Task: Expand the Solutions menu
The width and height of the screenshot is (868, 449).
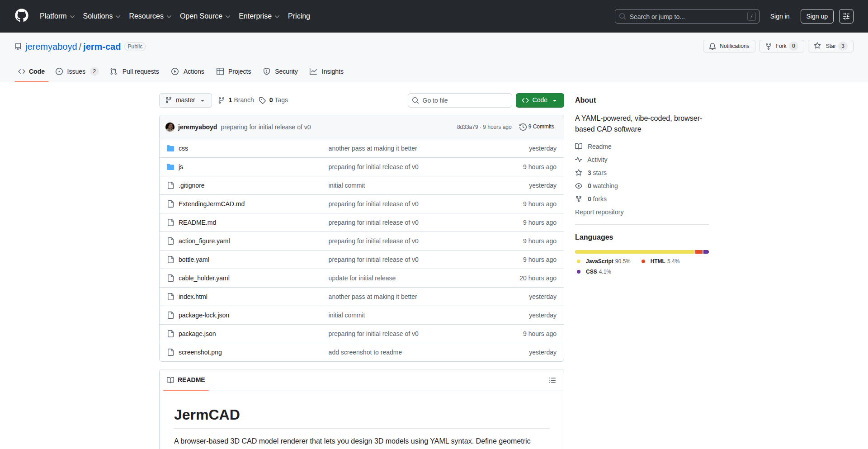Action: coord(101,16)
